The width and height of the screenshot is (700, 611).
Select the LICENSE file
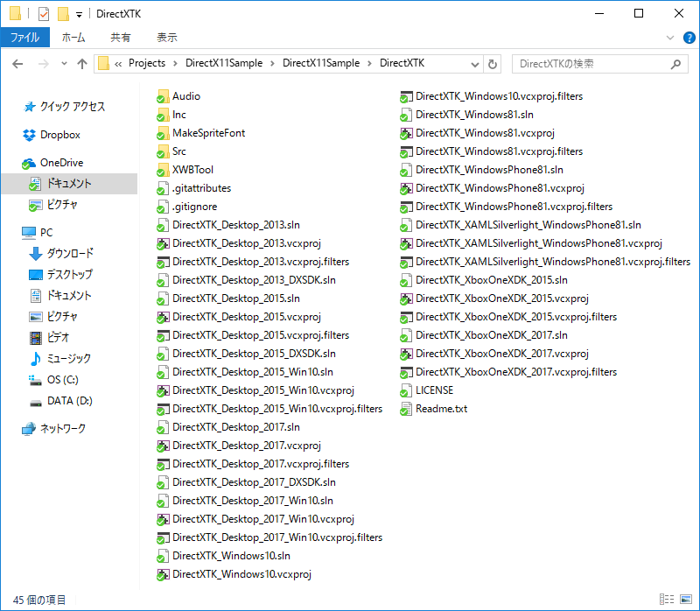(x=427, y=390)
